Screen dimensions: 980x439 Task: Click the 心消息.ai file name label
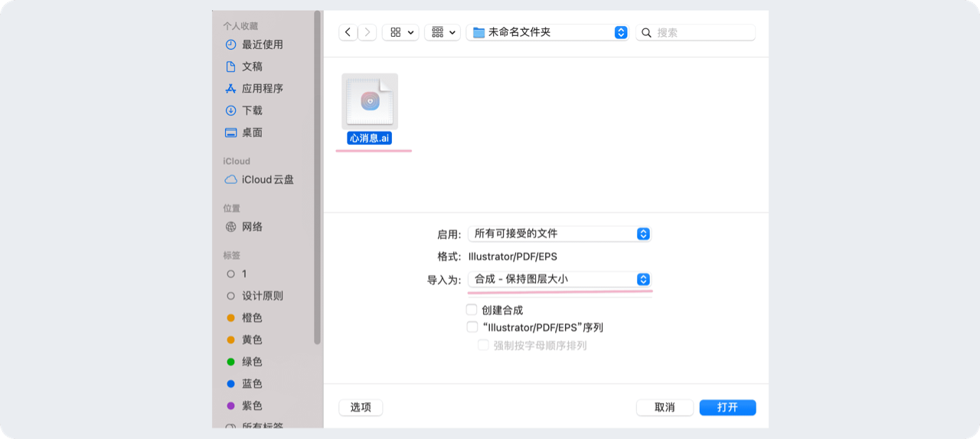coord(370,138)
